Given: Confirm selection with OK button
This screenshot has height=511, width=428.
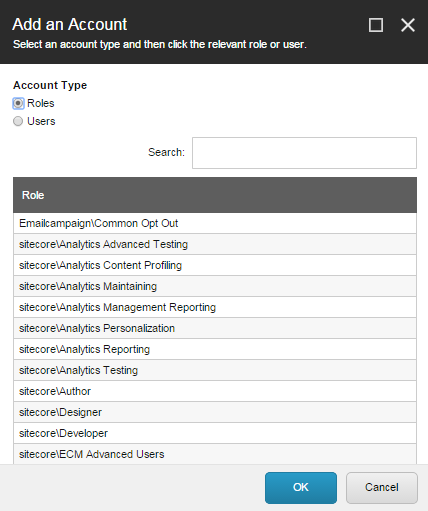Looking at the screenshot, I should point(301,488).
